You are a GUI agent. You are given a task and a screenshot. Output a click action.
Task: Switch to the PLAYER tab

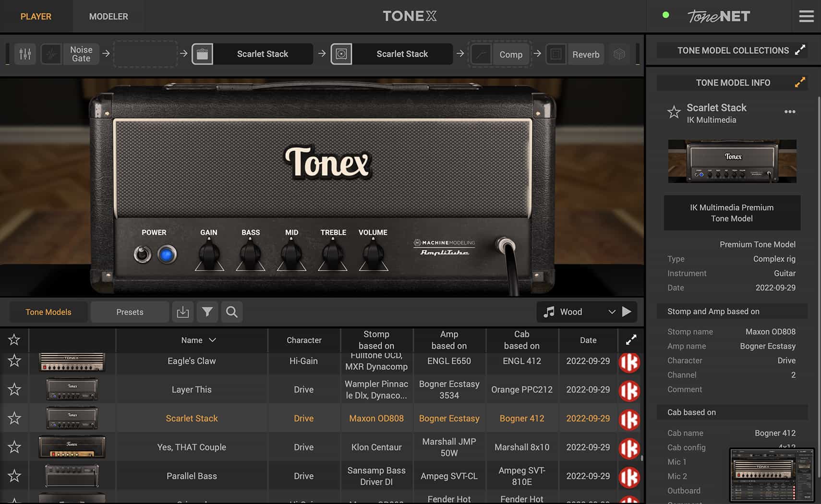(x=36, y=16)
